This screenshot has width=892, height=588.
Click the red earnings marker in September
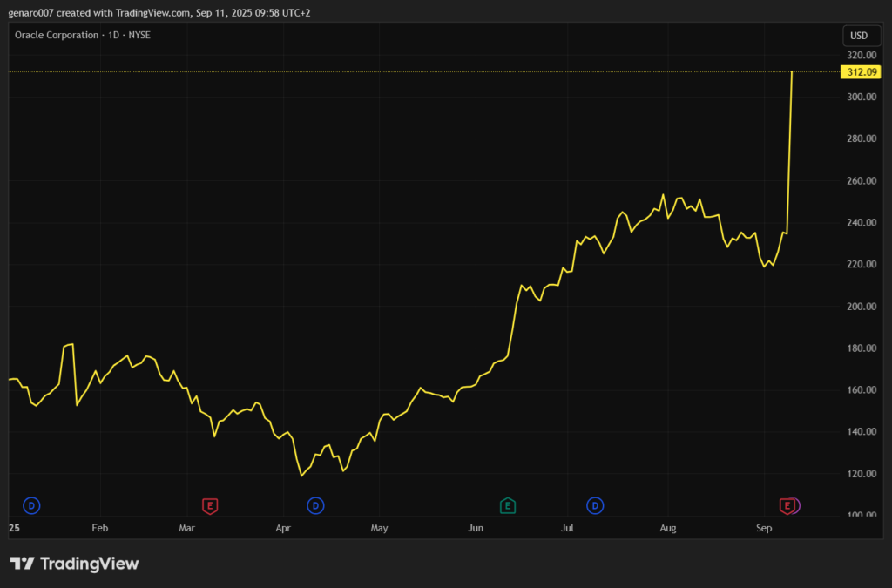(x=787, y=505)
